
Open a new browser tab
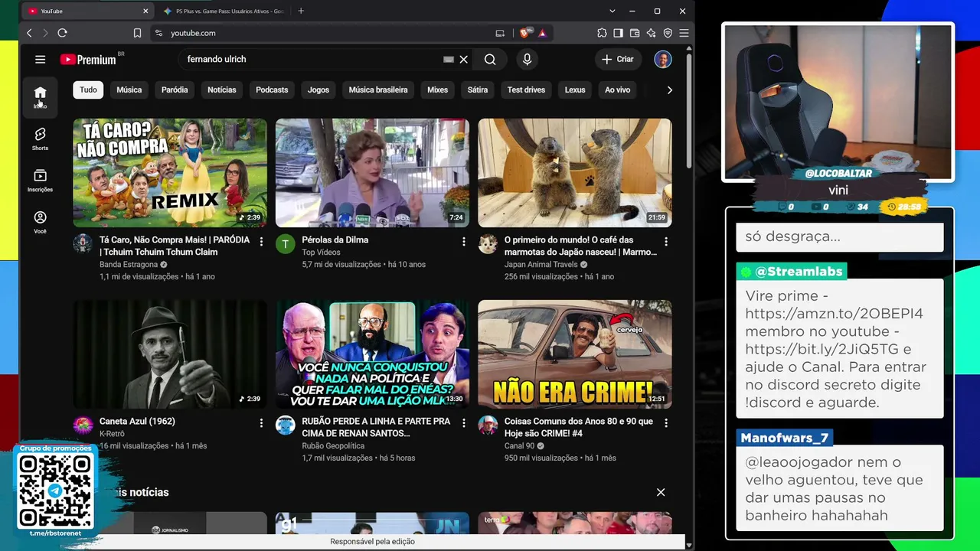[x=301, y=11]
